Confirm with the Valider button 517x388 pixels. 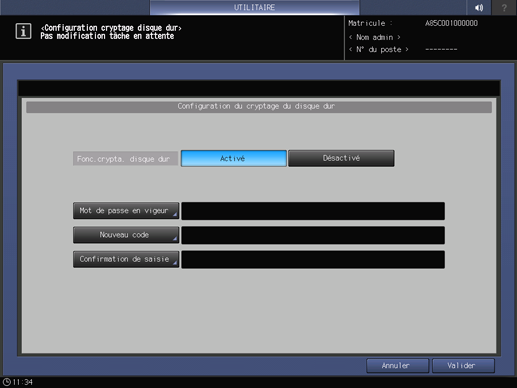click(x=463, y=366)
